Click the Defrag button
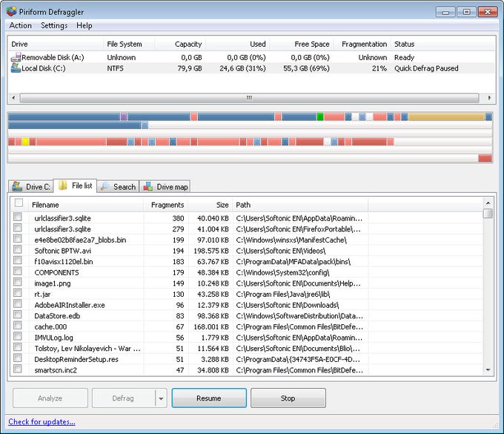This screenshot has height=434, width=504. pyautogui.click(x=123, y=398)
